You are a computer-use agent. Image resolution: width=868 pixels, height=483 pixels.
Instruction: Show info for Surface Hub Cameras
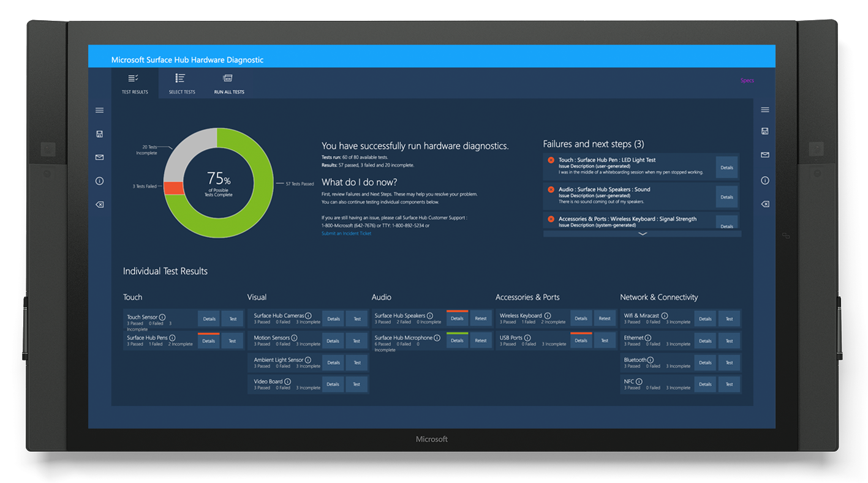pyautogui.click(x=308, y=316)
